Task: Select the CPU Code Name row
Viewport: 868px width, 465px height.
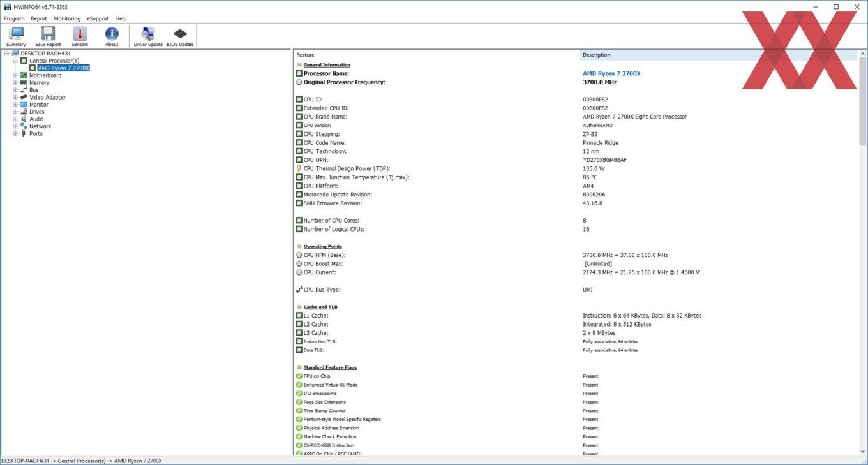Action: click(576, 143)
